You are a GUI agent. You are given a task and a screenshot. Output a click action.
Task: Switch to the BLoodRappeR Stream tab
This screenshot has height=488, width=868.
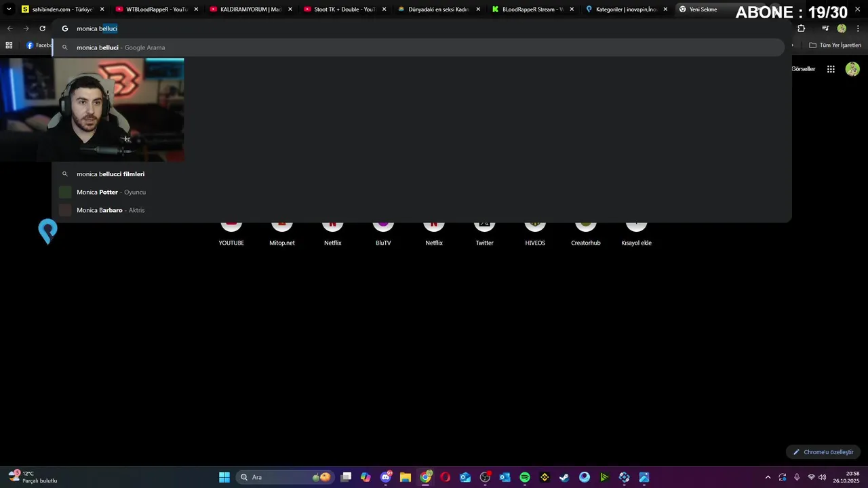tap(532, 9)
